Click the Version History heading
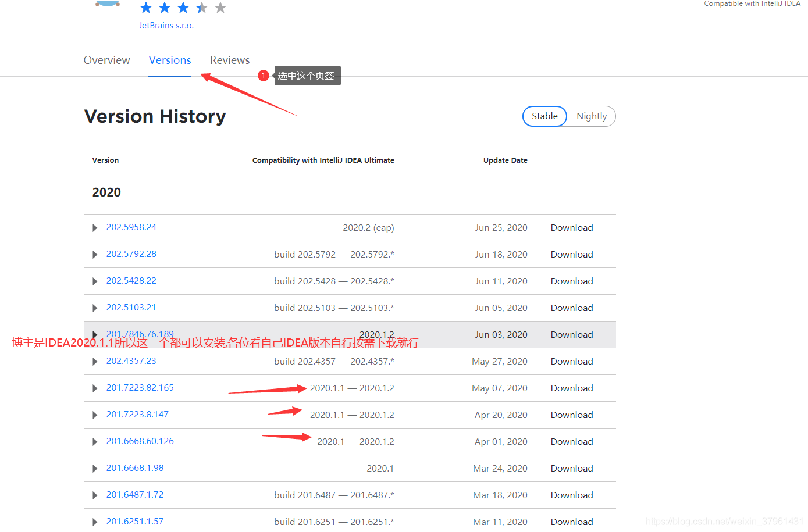This screenshot has height=532, width=808. [155, 116]
